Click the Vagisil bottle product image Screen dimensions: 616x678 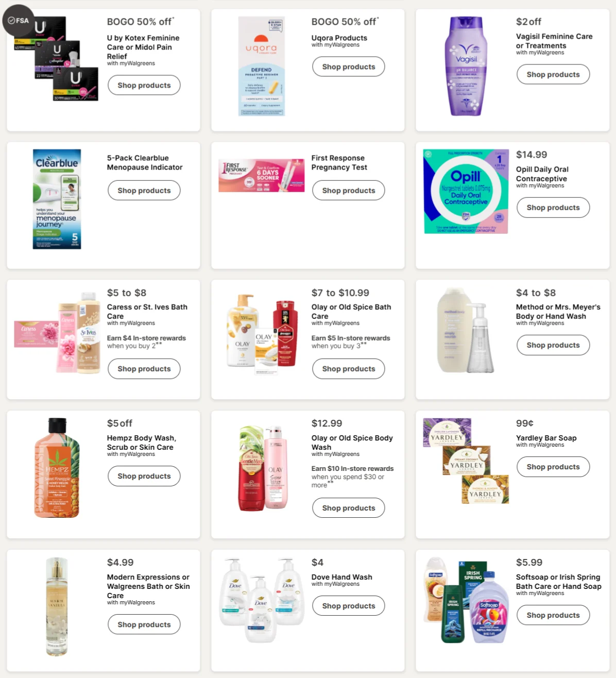pos(466,66)
